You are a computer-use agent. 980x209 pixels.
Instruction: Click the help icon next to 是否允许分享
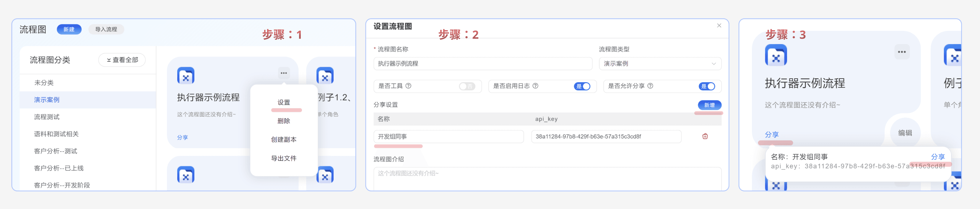(x=650, y=86)
